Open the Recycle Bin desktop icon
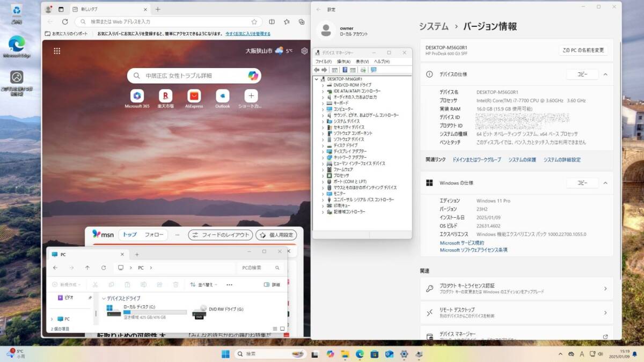644x362 pixels. [17, 13]
